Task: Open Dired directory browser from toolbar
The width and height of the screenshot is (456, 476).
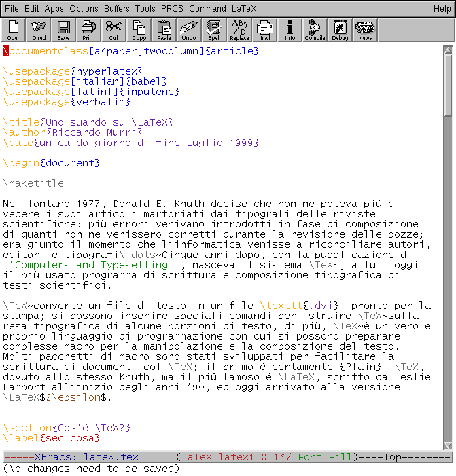Action: point(39,29)
